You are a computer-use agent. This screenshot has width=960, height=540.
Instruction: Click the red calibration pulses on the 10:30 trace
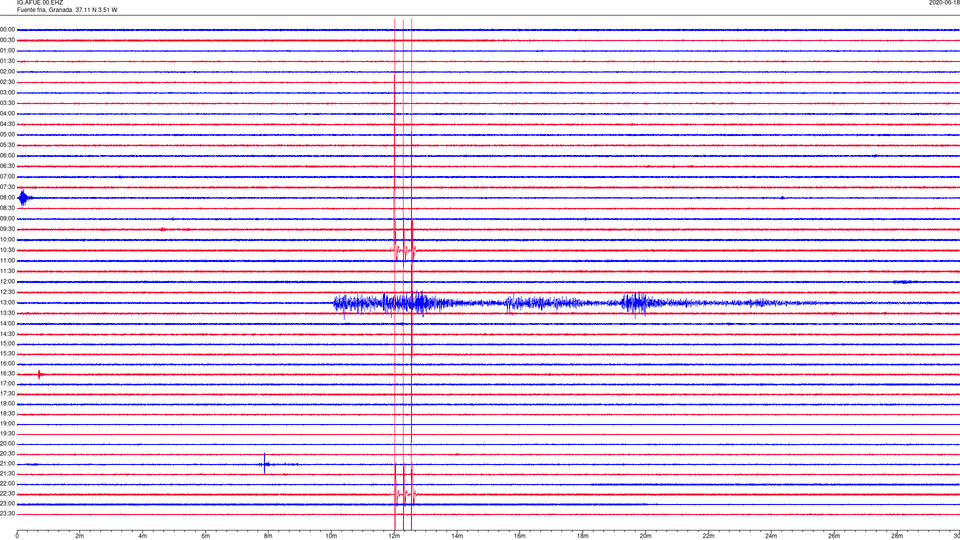click(x=403, y=250)
